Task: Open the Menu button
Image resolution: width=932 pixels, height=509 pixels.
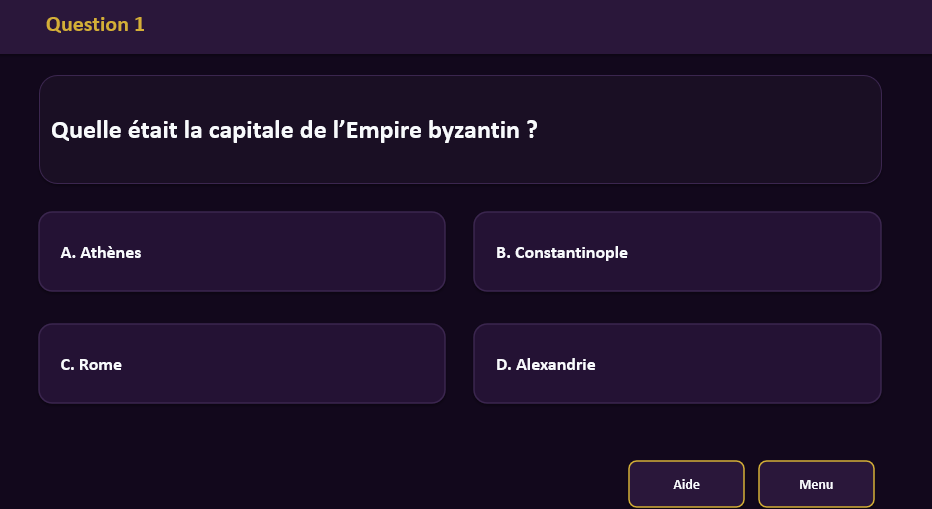Action: pyautogui.click(x=816, y=484)
